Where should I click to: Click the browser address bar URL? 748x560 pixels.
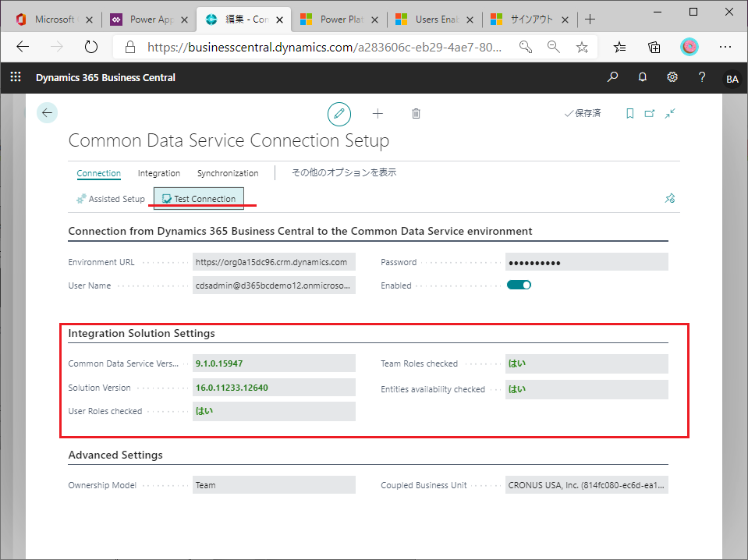324,47
